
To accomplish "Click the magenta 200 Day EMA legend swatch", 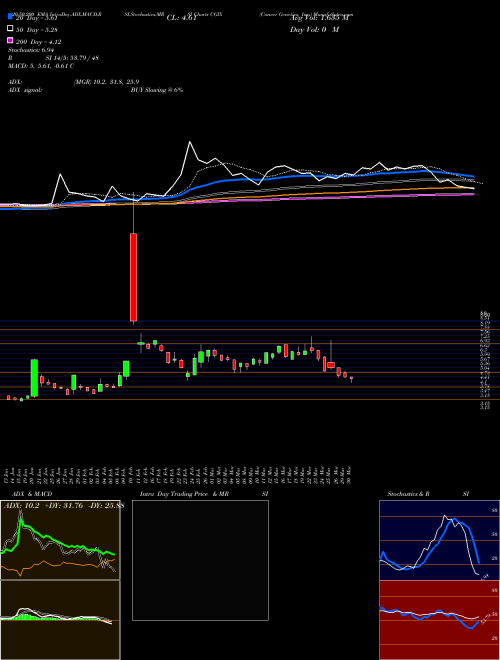I will (x=10, y=41).
